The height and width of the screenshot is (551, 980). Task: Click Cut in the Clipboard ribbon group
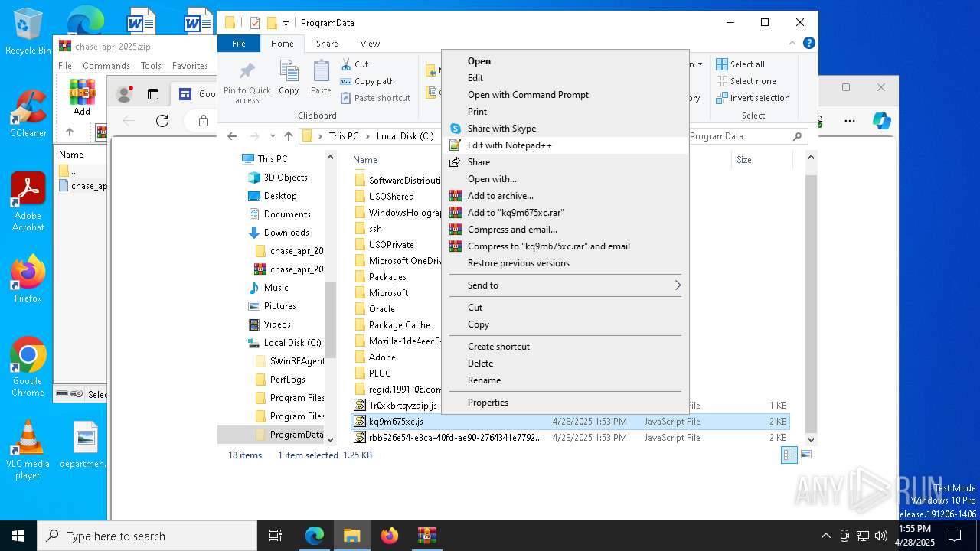(x=354, y=64)
